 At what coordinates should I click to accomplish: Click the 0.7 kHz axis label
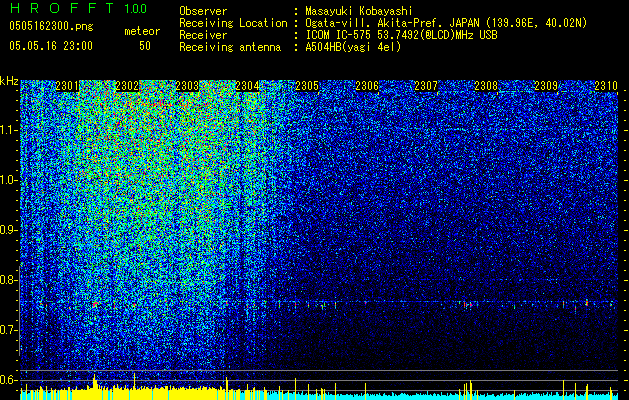tap(9, 330)
